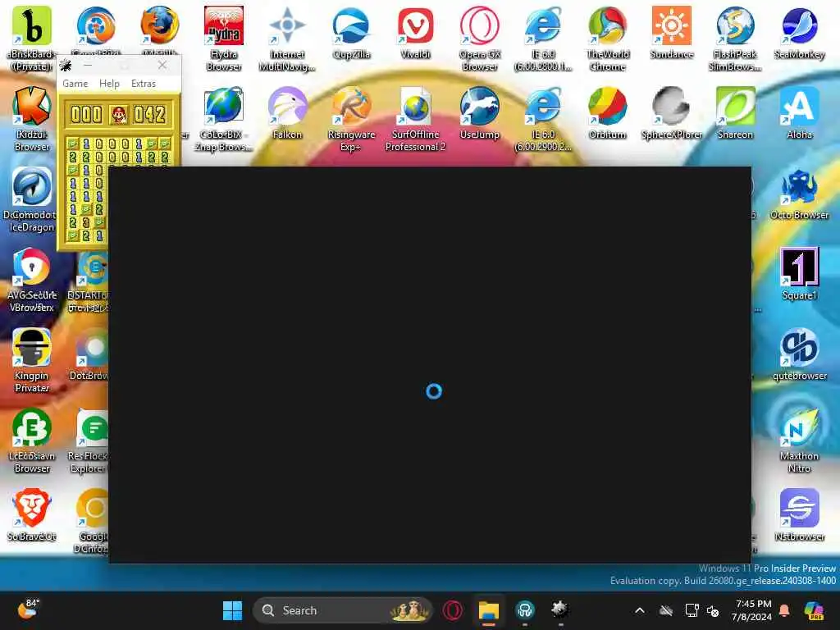
Task: Open the Ecosia Browser shortcut
Action: (x=32, y=441)
